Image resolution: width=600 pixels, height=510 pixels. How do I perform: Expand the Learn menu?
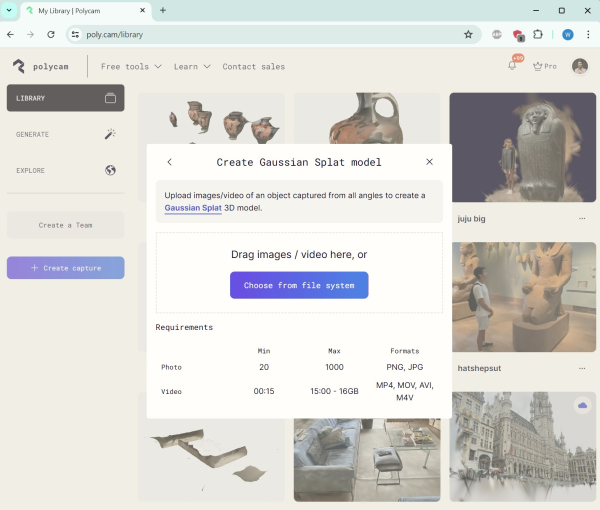click(192, 67)
